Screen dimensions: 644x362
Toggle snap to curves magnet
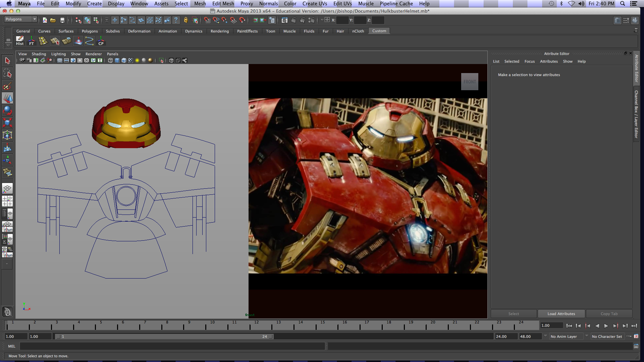click(x=216, y=20)
